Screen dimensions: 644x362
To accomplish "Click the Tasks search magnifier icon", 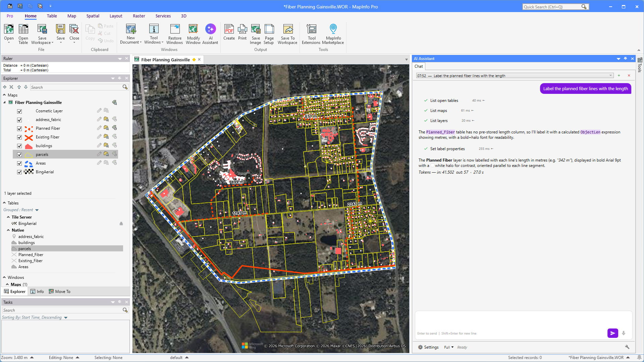I will click(x=125, y=310).
